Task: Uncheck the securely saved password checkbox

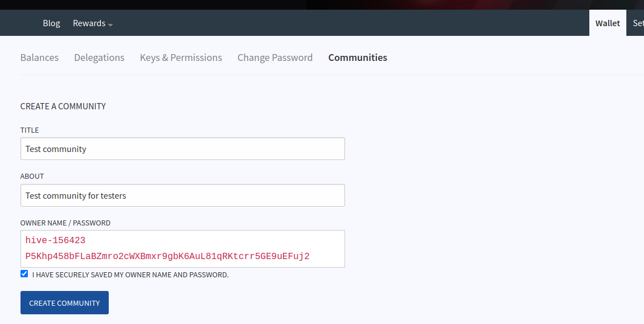Action: 24,274
